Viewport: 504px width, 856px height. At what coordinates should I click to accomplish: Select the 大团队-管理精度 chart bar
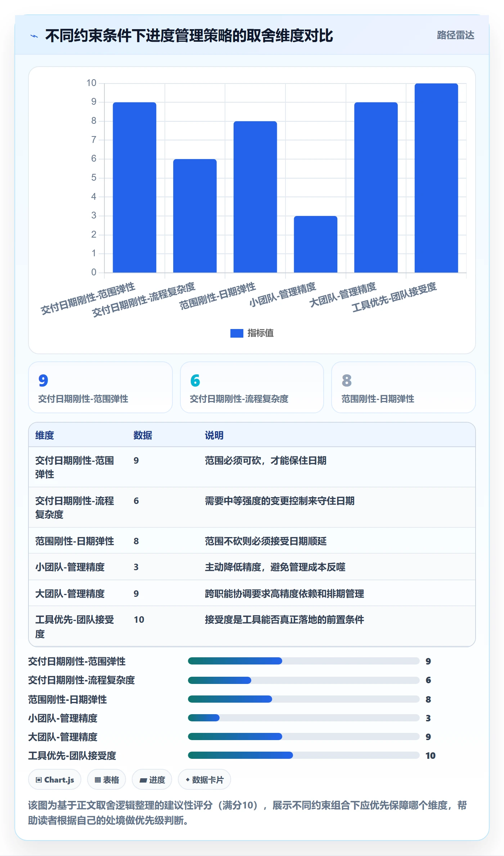(x=376, y=187)
